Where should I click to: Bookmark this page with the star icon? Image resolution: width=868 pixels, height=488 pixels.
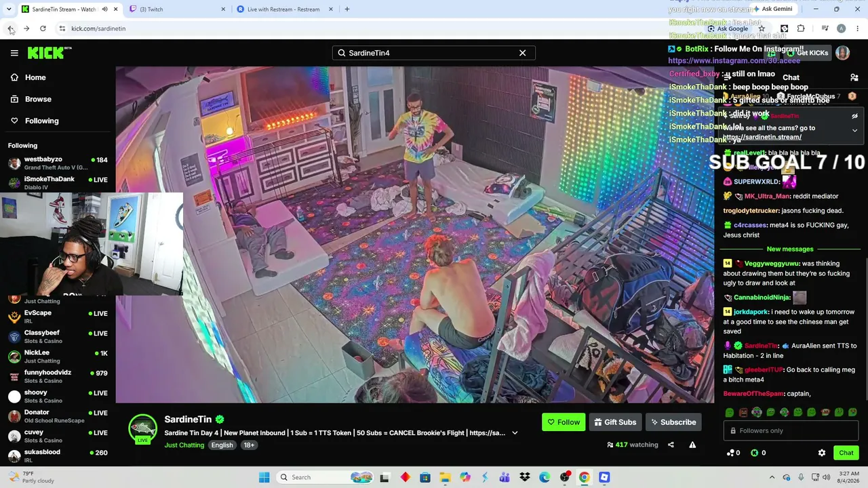[x=761, y=28]
